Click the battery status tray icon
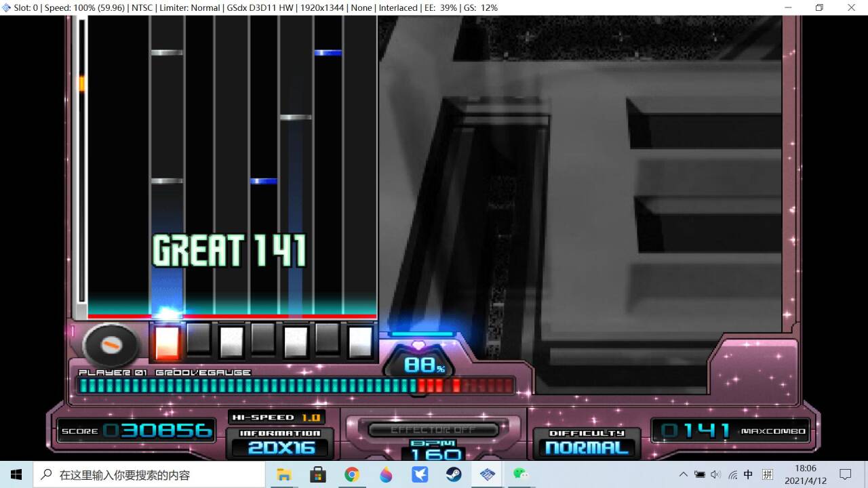Viewport: 868px width, 488px height. click(x=699, y=474)
